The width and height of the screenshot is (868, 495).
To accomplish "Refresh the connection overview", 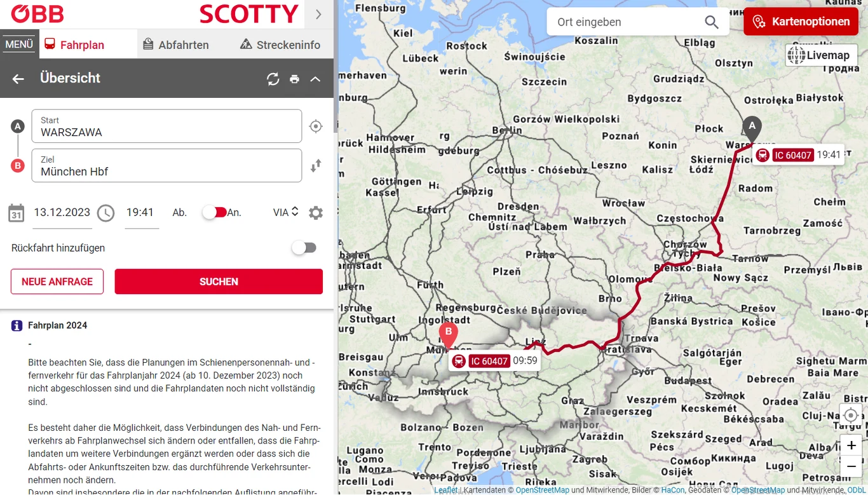I will (273, 79).
